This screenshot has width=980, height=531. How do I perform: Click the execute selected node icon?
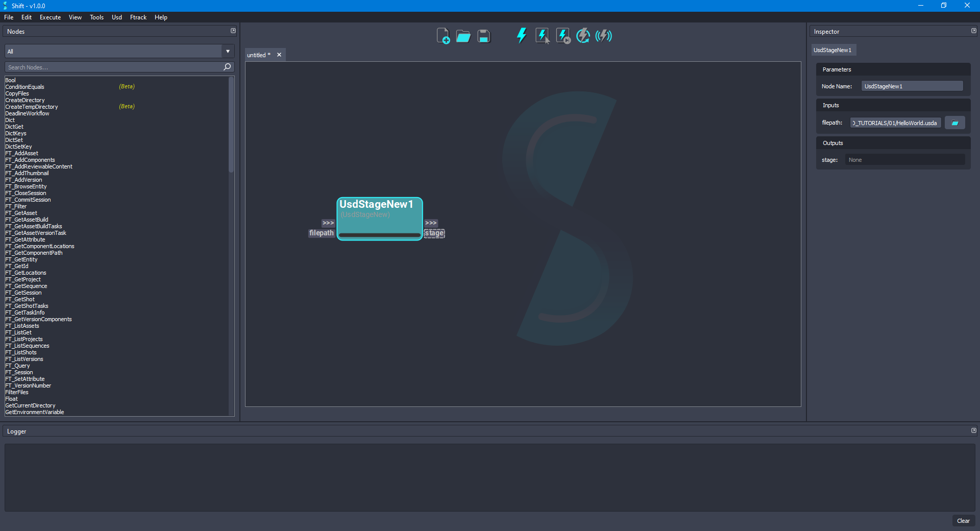542,36
